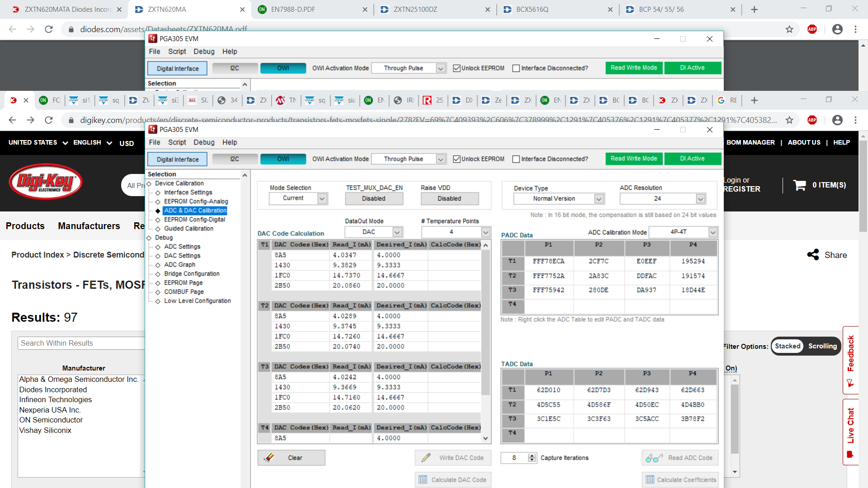Open the Digi-Key shopping cart icon
This screenshot has height=488, width=868.
pyautogui.click(x=799, y=185)
